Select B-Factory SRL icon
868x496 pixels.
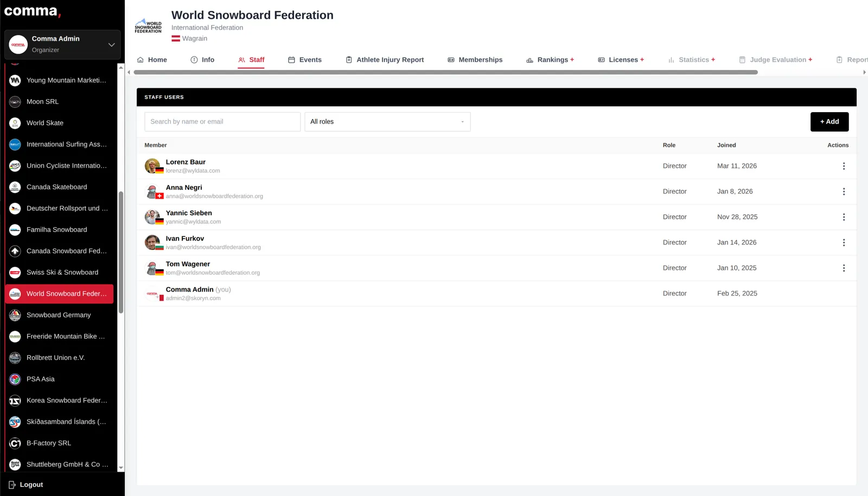pyautogui.click(x=15, y=443)
